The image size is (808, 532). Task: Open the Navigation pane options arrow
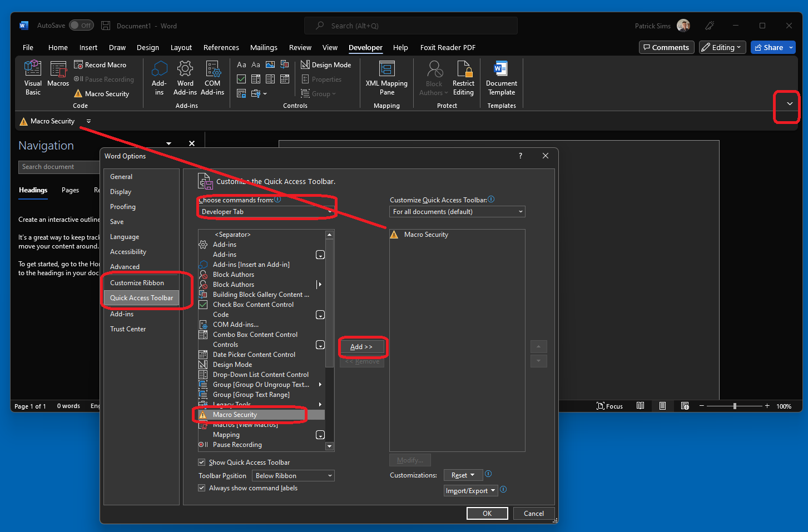click(168, 143)
